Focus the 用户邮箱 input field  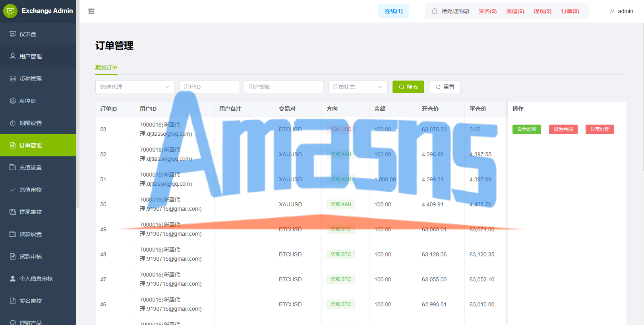point(284,87)
